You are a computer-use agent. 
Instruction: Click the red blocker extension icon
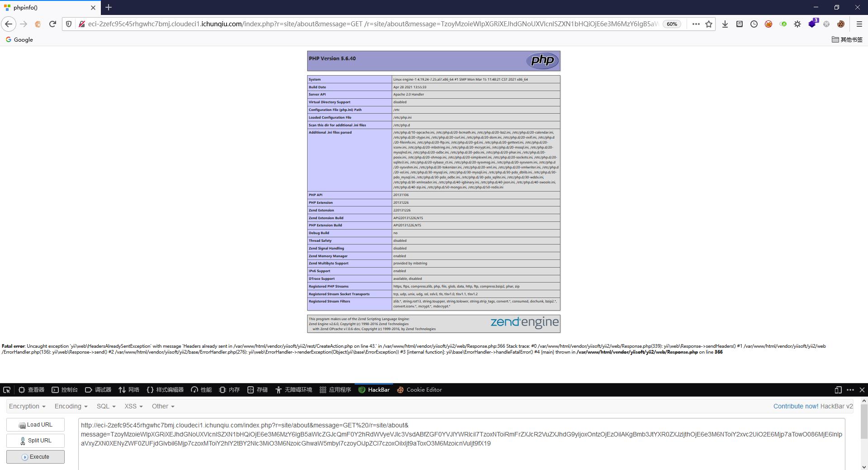coord(768,24)
